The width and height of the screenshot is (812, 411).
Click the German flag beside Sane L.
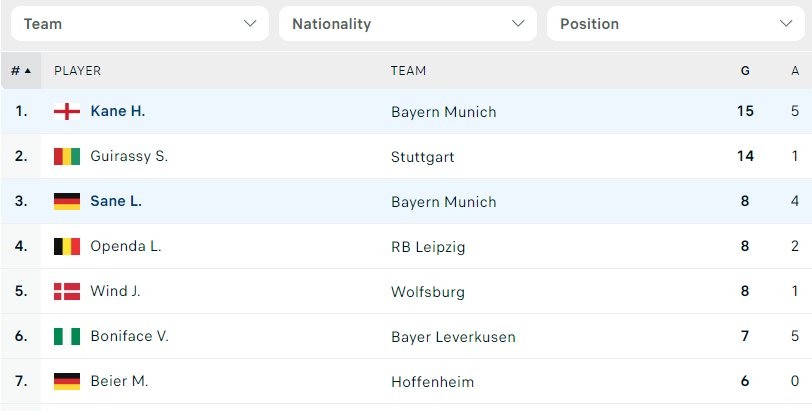(x=67, y=201)
